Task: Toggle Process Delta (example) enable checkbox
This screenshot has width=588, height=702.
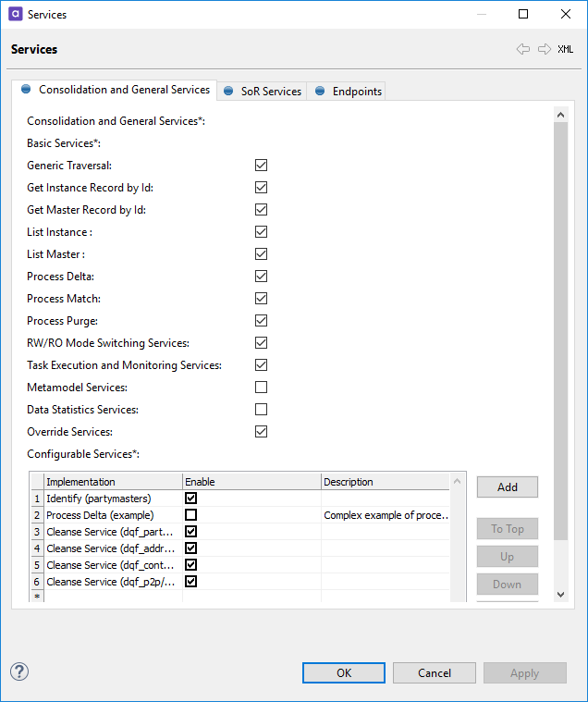Action: 190,515
